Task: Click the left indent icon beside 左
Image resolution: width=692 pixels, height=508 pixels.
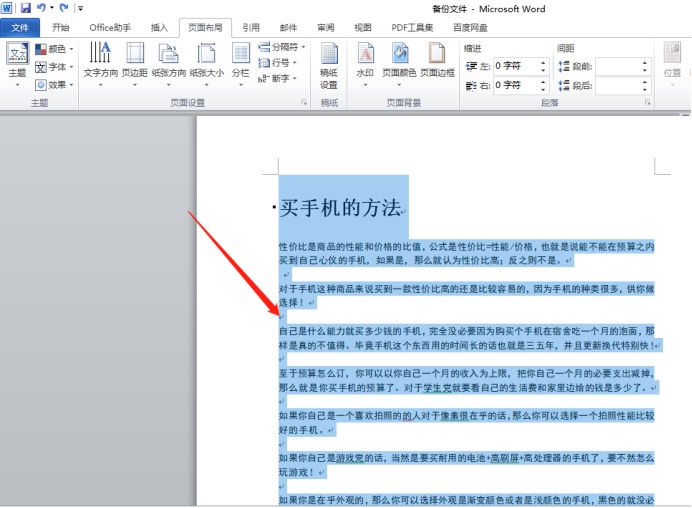Action: point(471,66)
